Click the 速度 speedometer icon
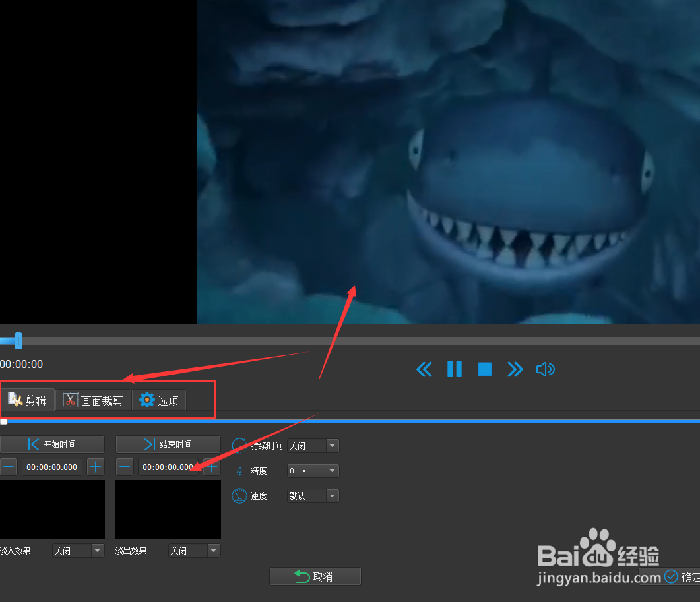This screenshot has height=602, width=700. click(x=239, y=496)
